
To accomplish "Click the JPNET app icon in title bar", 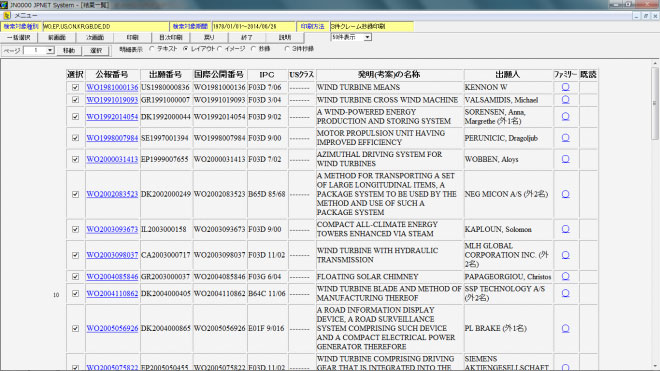I will (4, 5).
